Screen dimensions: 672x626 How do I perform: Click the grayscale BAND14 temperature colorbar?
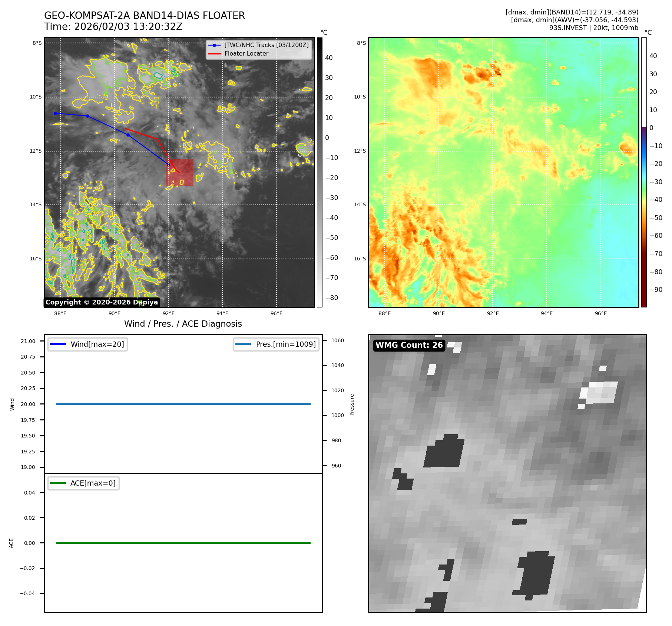click(x=320, y=172)
